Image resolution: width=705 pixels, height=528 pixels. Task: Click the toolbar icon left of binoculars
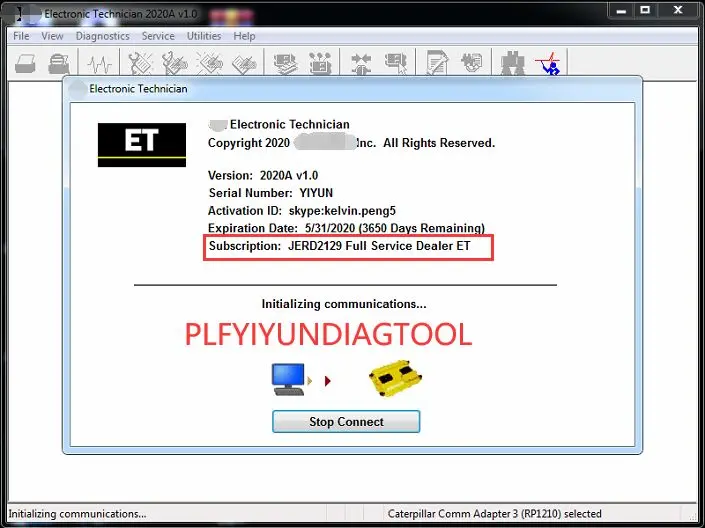point(472,63)
